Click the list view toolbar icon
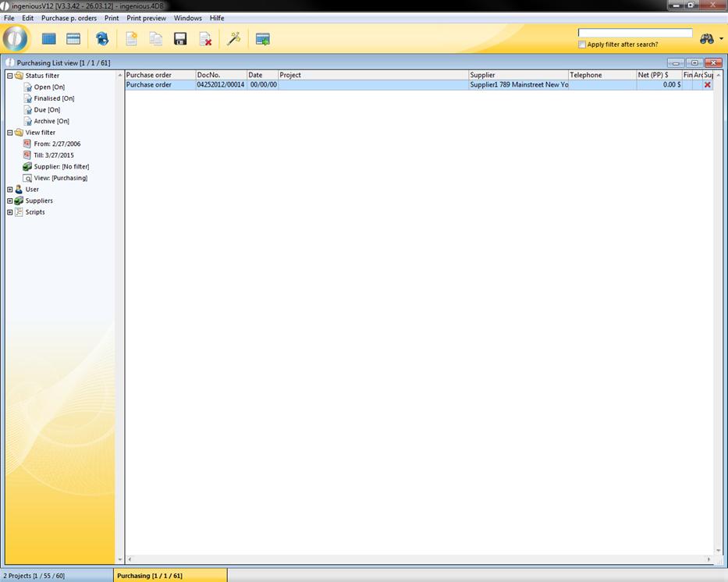Screen dimensions: 728x582 coord(73,39)
